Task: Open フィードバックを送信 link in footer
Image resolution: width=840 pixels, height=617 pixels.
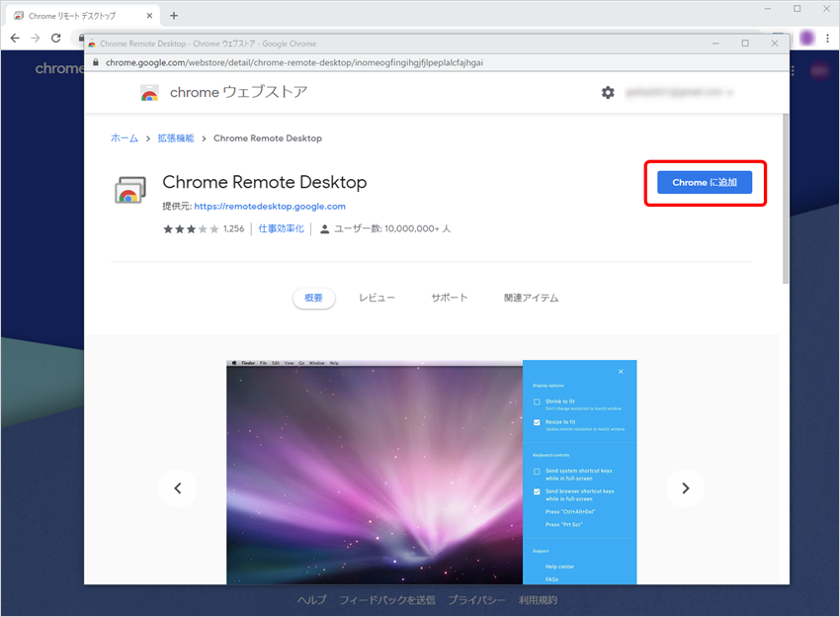Action: tap(387, 600)
